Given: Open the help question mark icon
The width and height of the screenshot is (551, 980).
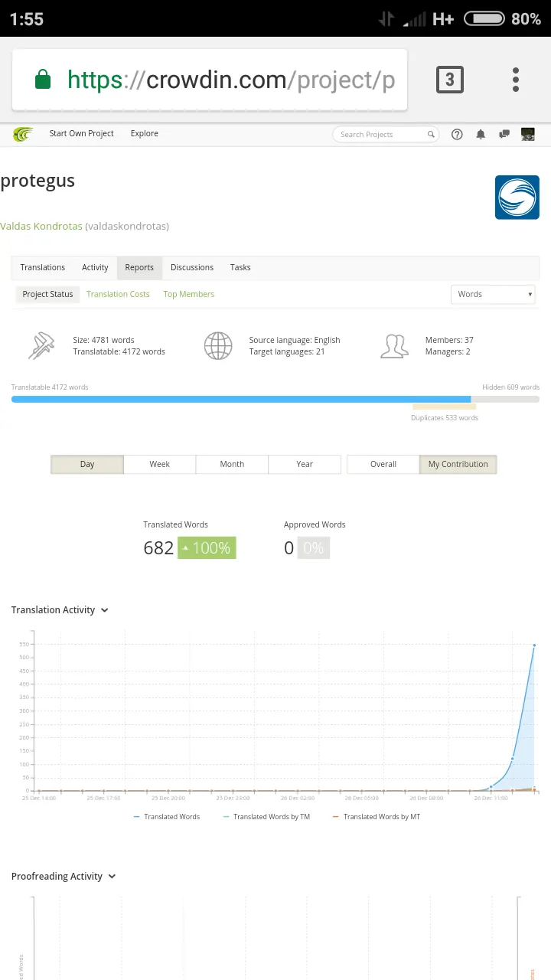Looking at the screenshot, I should 457,134.
